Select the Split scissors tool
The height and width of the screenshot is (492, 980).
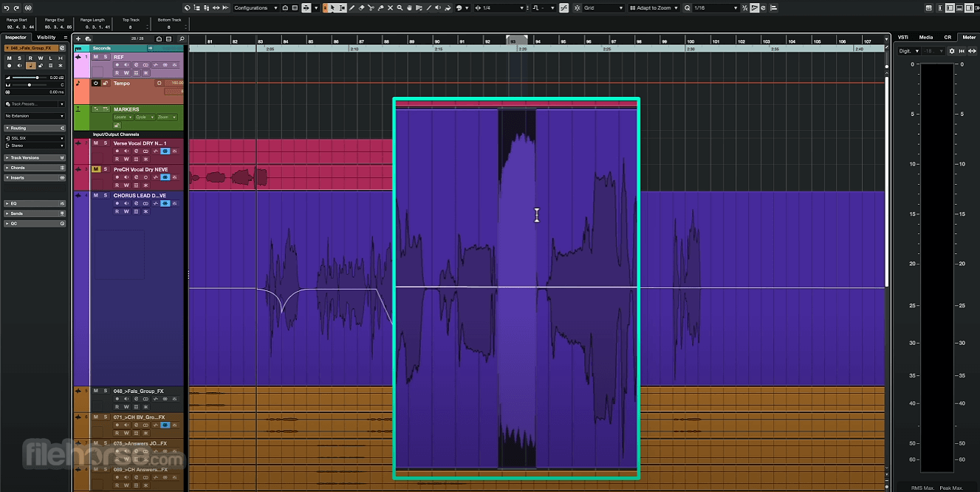point(371,7)
